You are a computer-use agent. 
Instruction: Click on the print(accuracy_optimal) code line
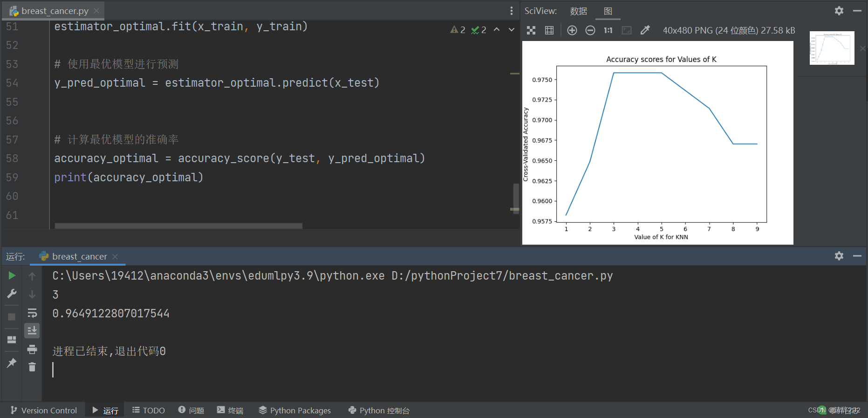coord(129,178)
